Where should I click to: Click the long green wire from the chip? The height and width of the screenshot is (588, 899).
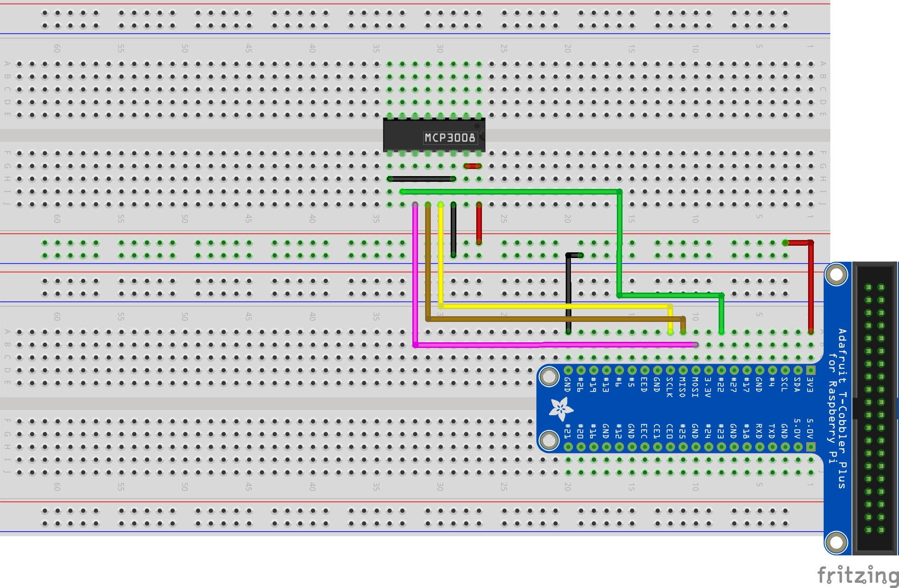point(511,192)
